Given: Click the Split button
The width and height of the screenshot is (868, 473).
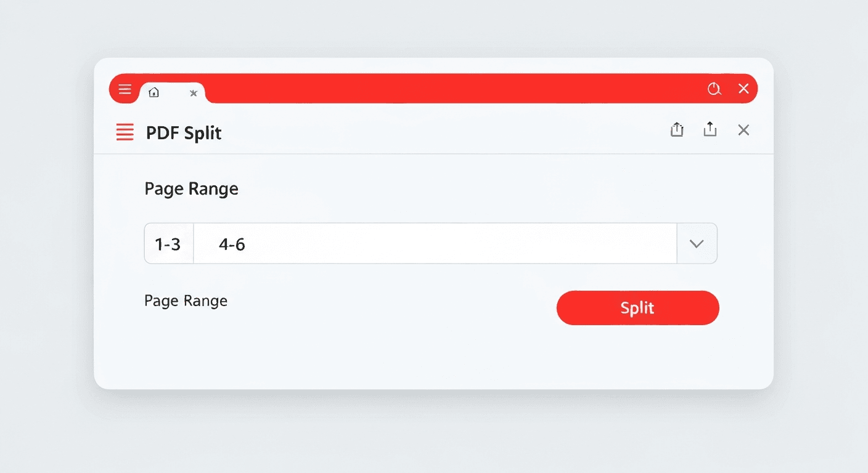Looking at the screenshot, I should click(x=637, y=308).
